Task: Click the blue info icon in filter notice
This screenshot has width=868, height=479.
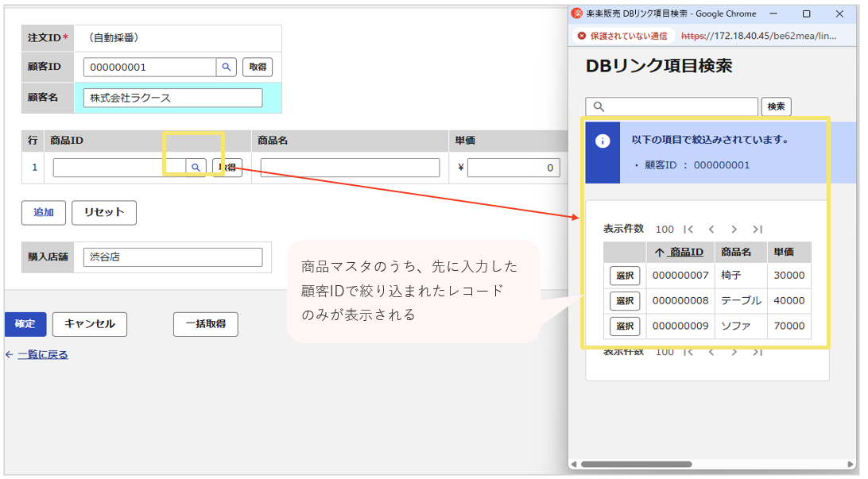Action: pos(603,141)
